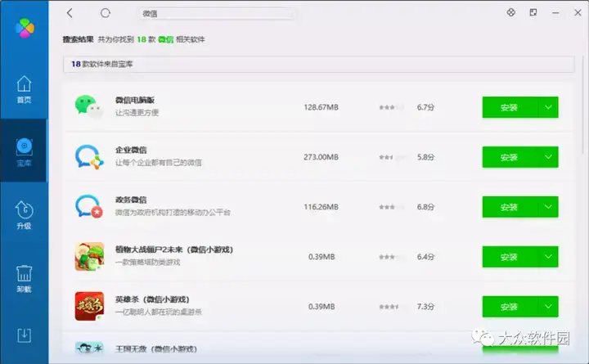This screenshot has width=589, height=364.
Task: Click the 王国无敌 game icon
Action: (x=89, y=348)
